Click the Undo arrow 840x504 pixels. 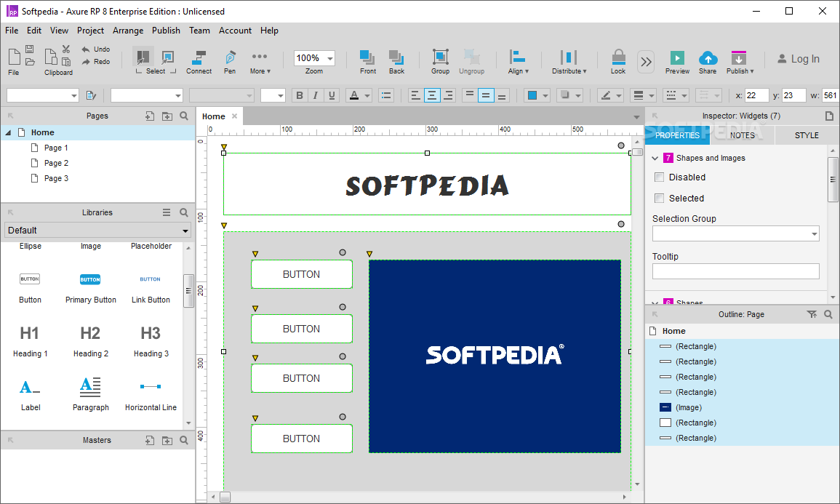pyautogui.click(x=86, y=49)
